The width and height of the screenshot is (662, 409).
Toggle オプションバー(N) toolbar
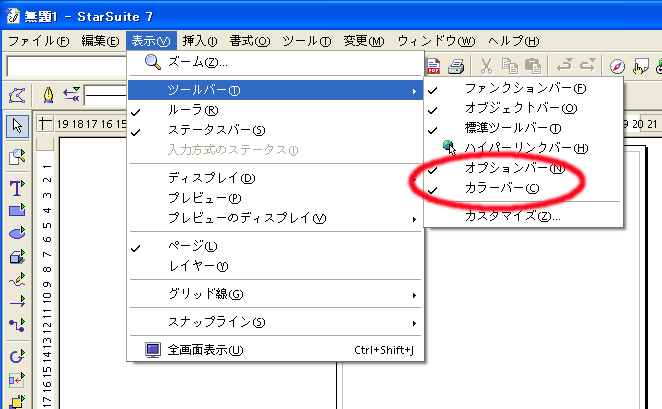[524, 168]
